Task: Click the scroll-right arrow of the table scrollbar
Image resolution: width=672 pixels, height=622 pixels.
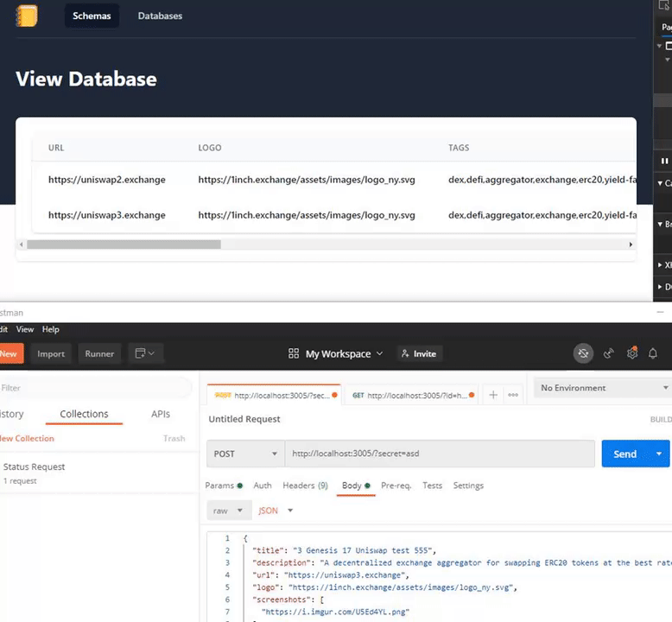Action: coord(631,244)
